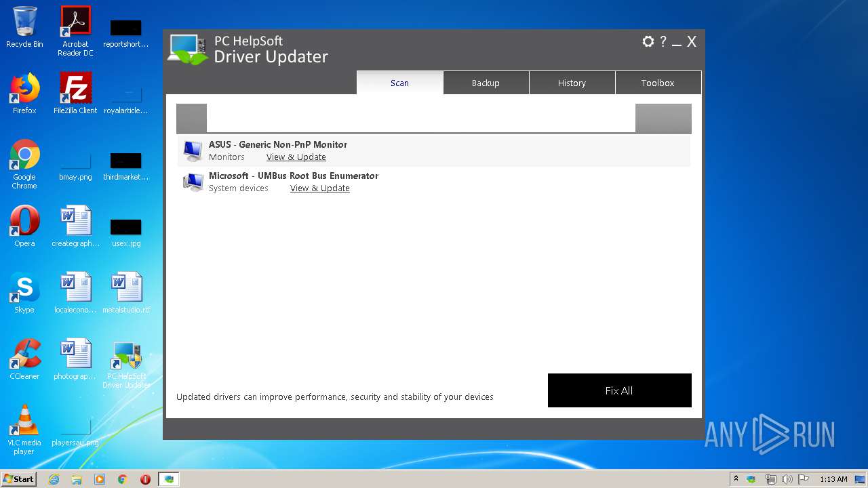Launch Internet Explorer from taskbar

[x=54, y=479]
